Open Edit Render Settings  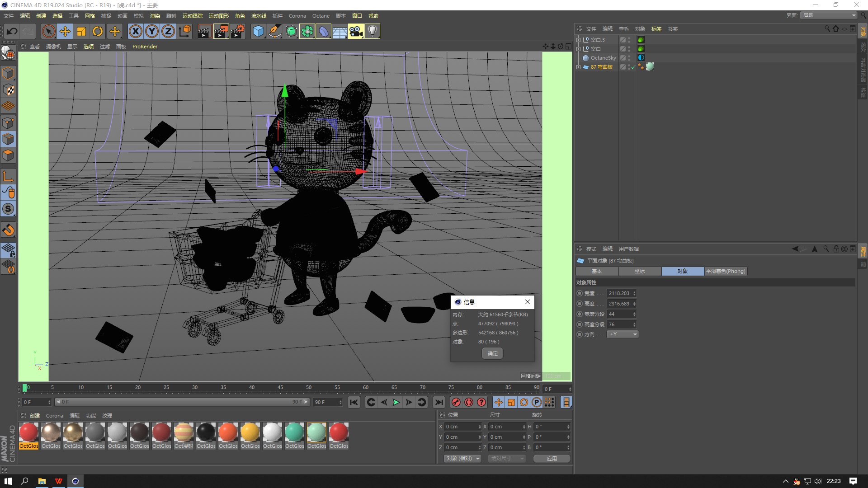coord(238,31)
